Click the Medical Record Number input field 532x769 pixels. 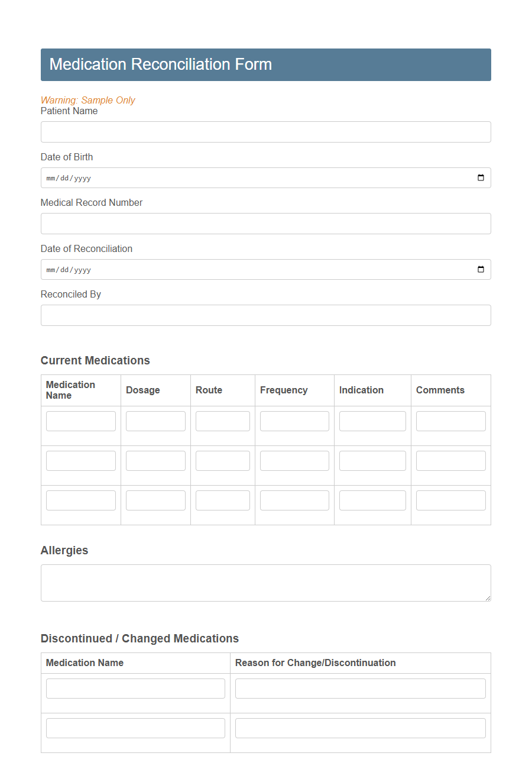click(265, 224)
